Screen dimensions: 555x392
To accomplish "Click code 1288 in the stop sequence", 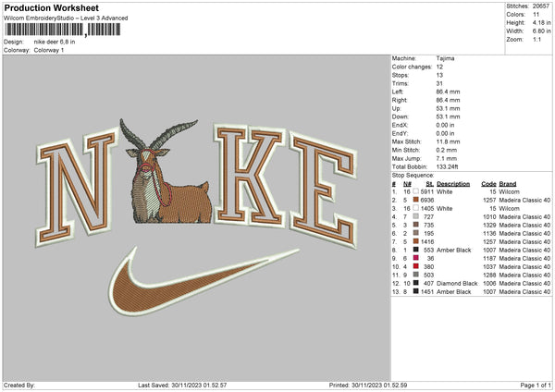I will coord(489,275).
